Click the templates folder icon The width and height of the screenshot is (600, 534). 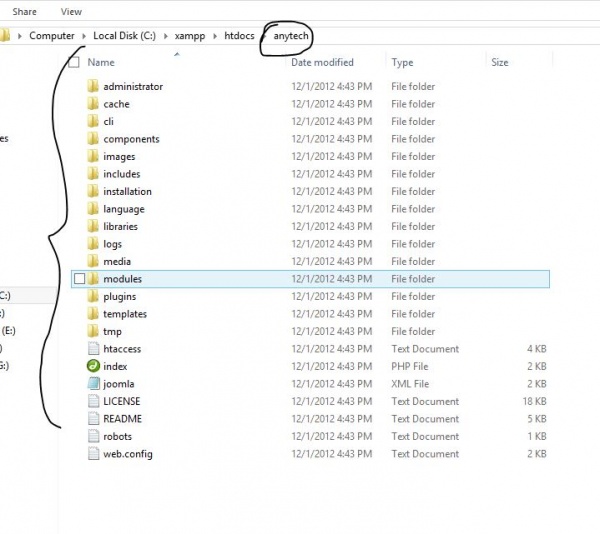click(93, 314)
